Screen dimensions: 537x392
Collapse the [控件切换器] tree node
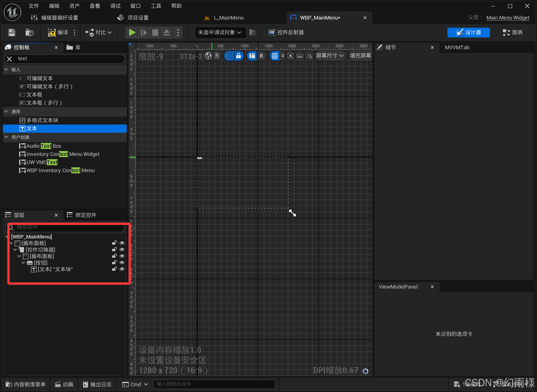(15, 250)
